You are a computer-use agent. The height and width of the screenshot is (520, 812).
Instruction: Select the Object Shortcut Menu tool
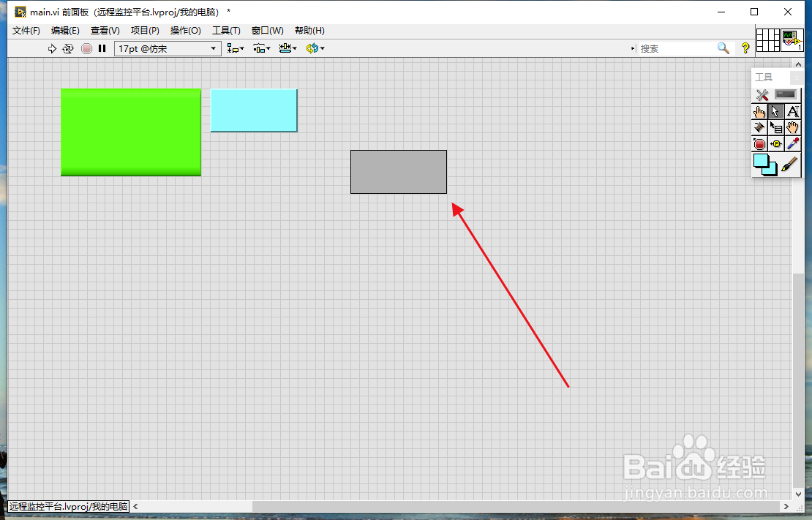coord(775,127)
